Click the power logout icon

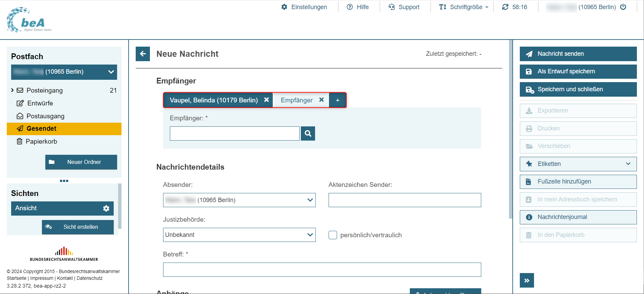623,7
